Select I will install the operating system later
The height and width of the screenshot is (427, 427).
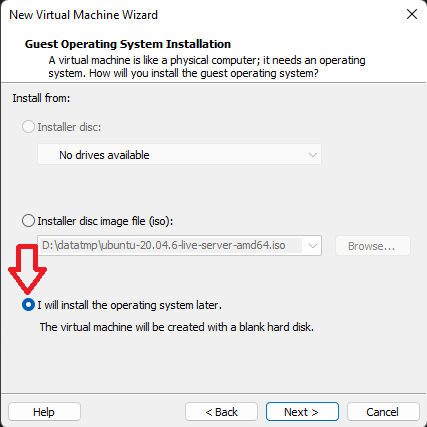(x=28, y=305)
